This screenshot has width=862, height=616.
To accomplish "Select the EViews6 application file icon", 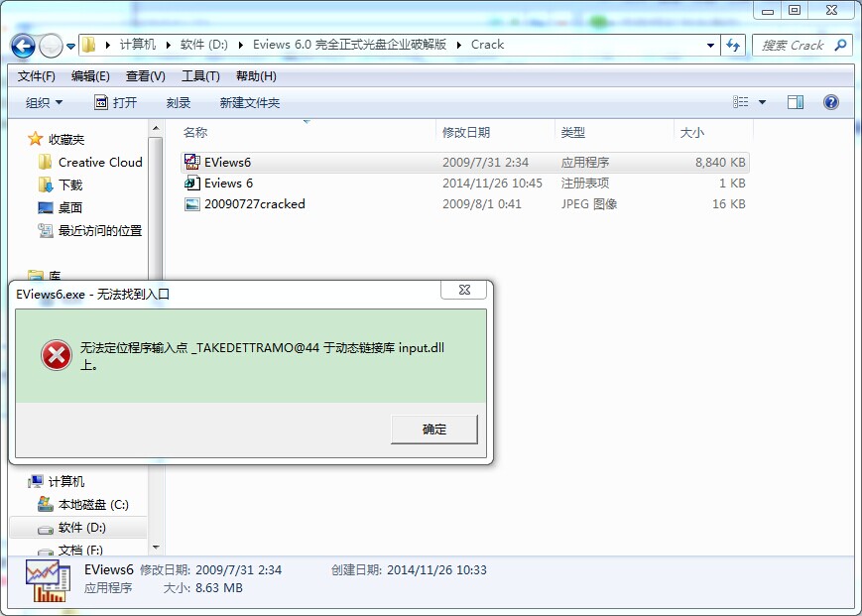I will (x=191, y=162).
